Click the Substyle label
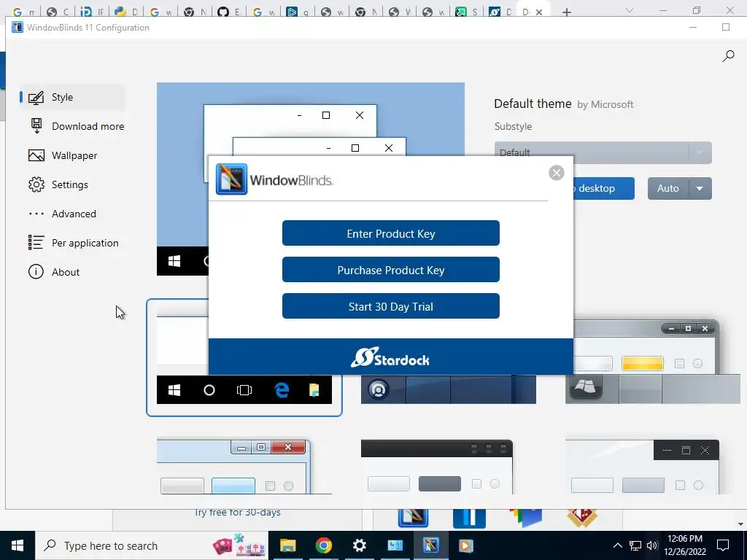This screenshot has width=747, height=560. (x=513, y=127)
